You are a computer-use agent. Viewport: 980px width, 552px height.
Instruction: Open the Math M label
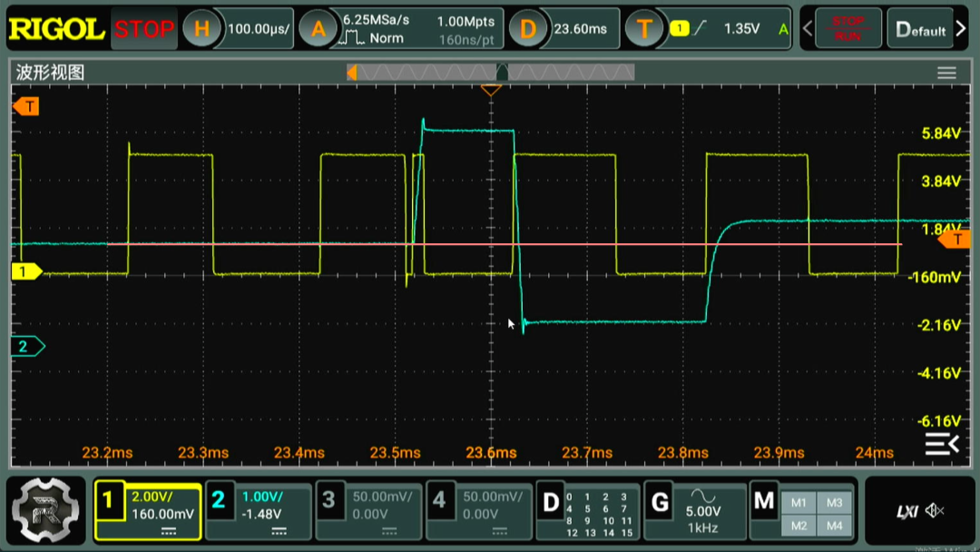coord(764,501)
